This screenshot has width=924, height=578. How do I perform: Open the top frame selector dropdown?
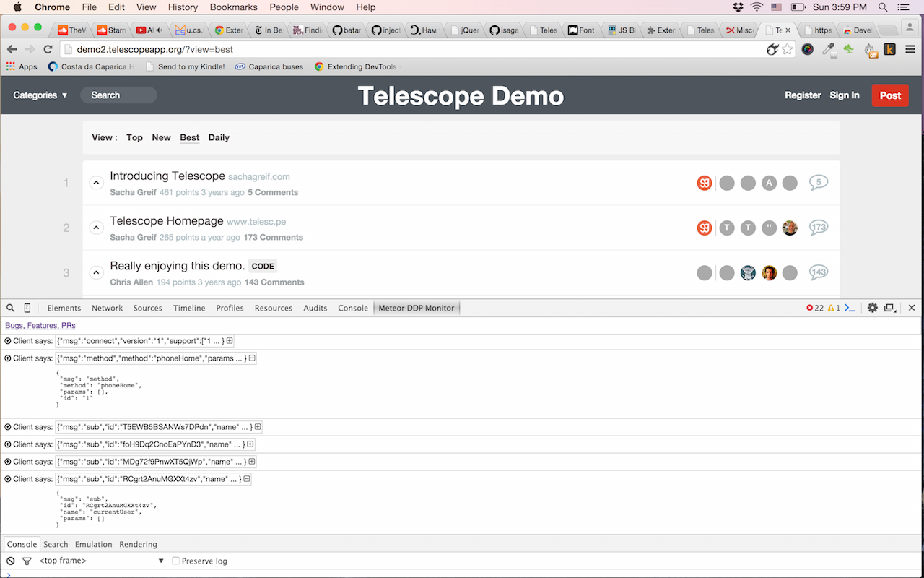pyautogui.click(x=102, y=561)
